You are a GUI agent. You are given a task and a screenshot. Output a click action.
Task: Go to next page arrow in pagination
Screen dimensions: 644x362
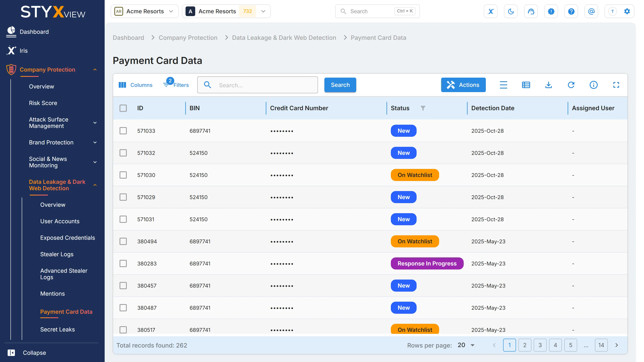click(616, 345)
